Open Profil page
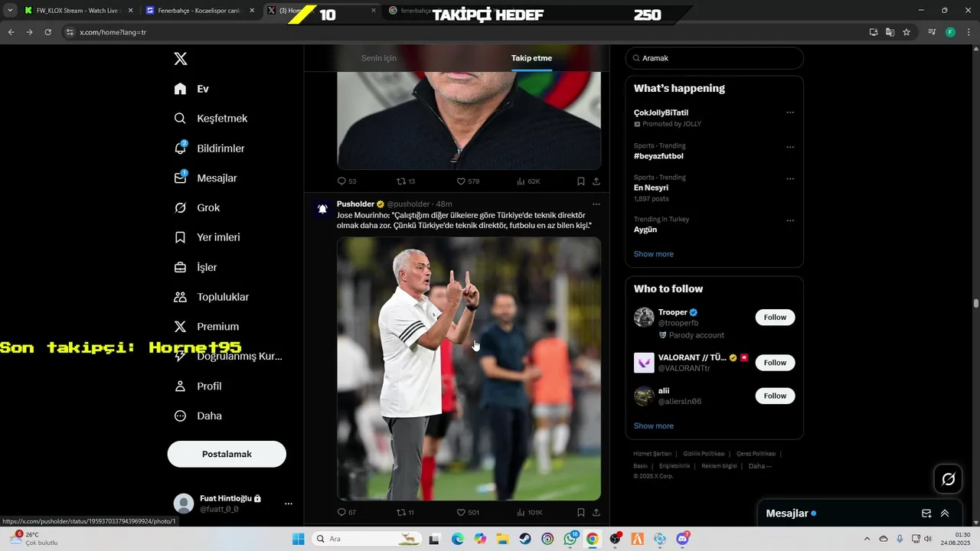 point(198,386)
